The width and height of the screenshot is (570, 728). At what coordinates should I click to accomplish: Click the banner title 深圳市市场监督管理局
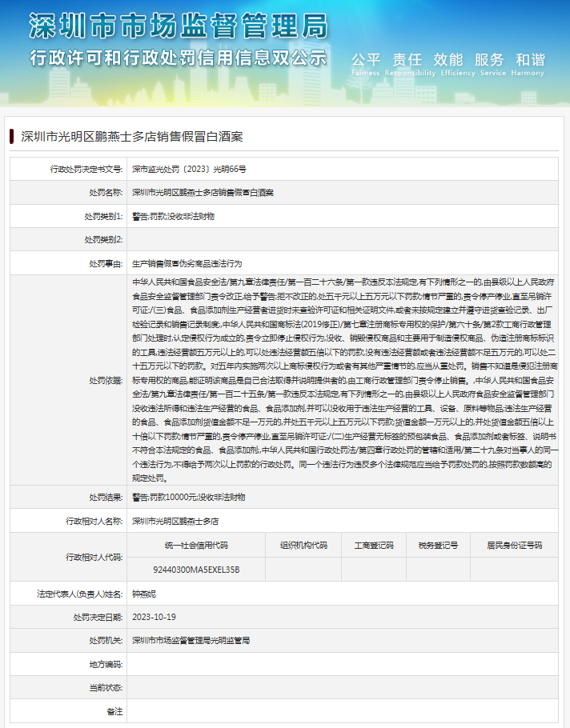click(x=179, y=26)
